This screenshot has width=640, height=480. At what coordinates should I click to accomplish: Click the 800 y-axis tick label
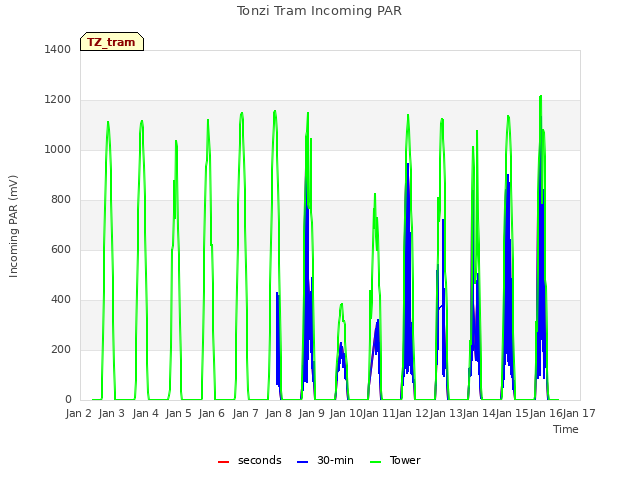point(61,200)
